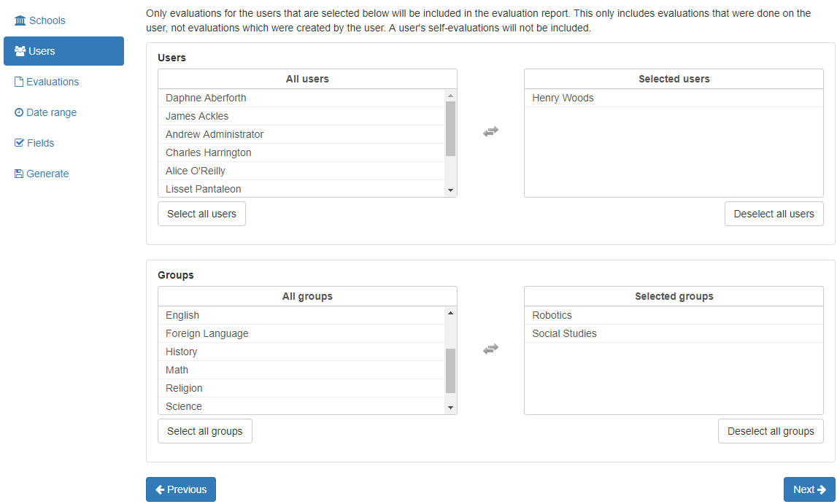Select all users button

202,214
